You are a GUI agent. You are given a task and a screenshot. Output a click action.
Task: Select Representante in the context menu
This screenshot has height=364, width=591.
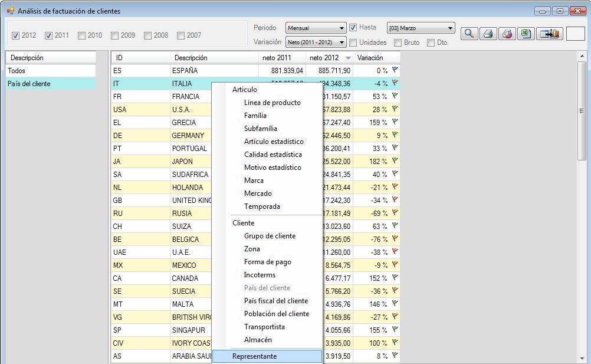click(254, 356)
